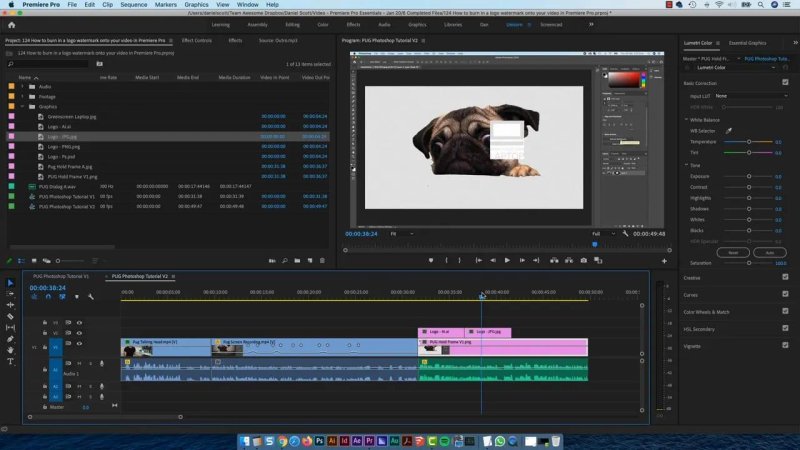Select the Track Select Forward tool

[x=10, y=294]
